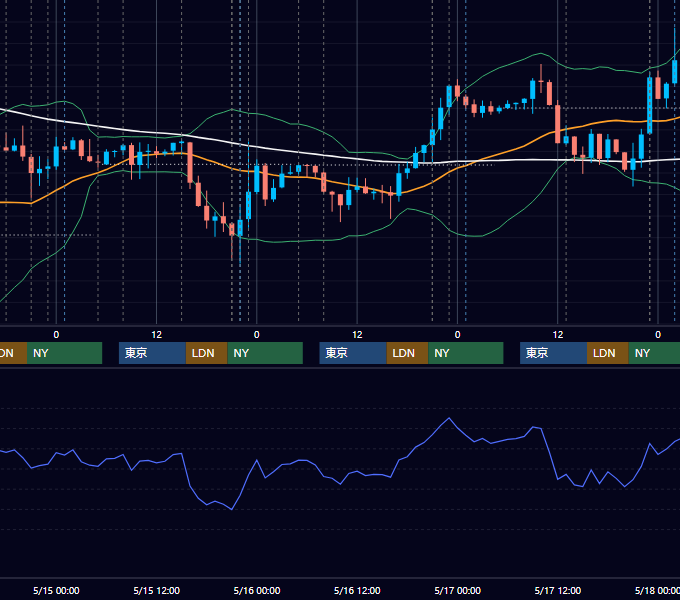Click the 5/17 LDN session label
This screenshot has height=600, width=680.
pyautogui.click(x=605, y=353)
